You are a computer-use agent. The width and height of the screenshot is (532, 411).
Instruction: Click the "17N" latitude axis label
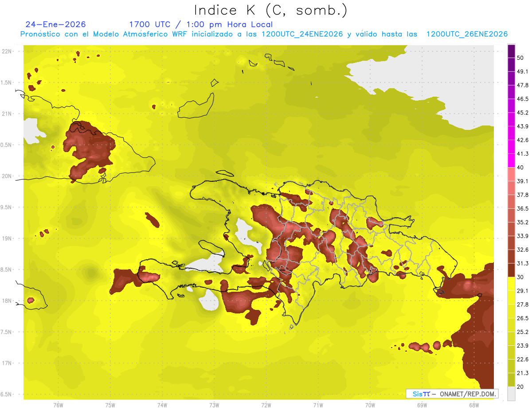coord(7,363)
